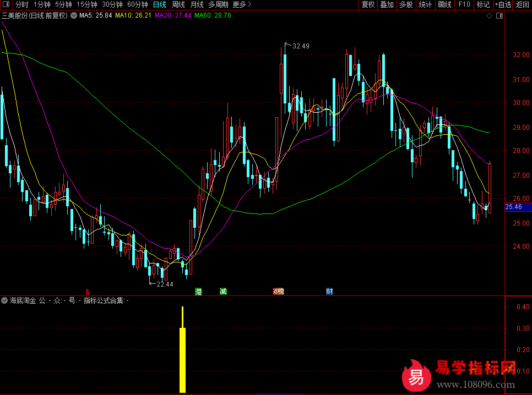
Task: Click the 港 event marker icon
Action: pos(198,292)
